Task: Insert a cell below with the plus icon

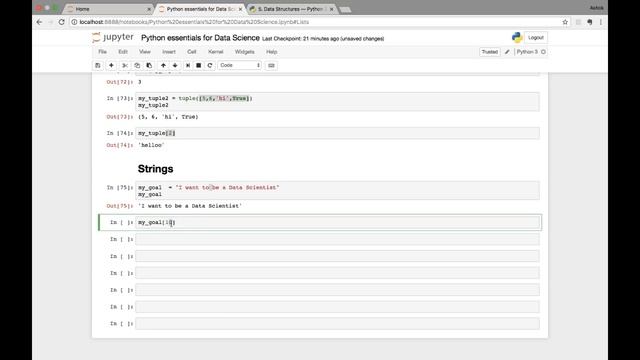Action: click(111, 65)
